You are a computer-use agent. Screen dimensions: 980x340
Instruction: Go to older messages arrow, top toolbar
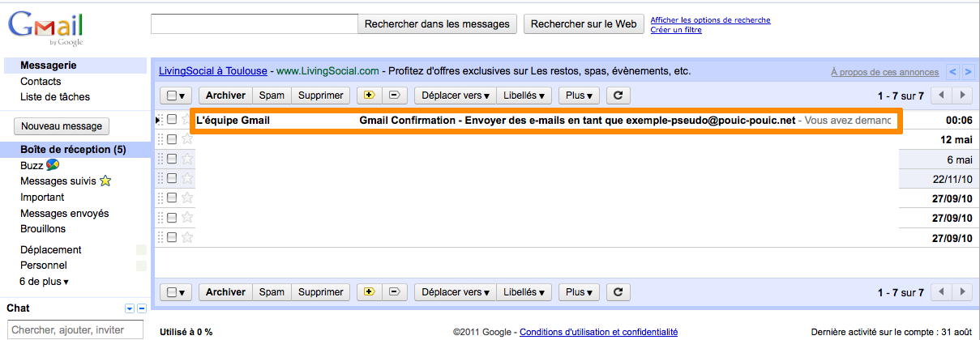coord(962,96)
